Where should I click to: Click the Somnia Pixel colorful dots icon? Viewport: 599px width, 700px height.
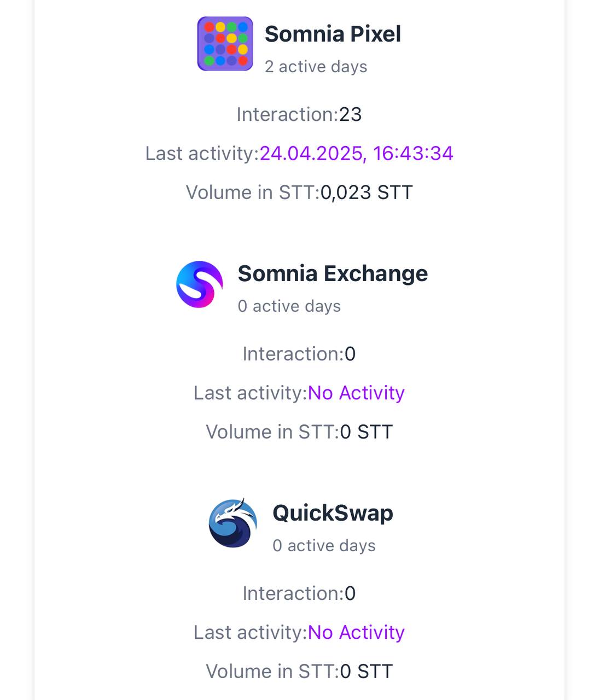[225, 44]
